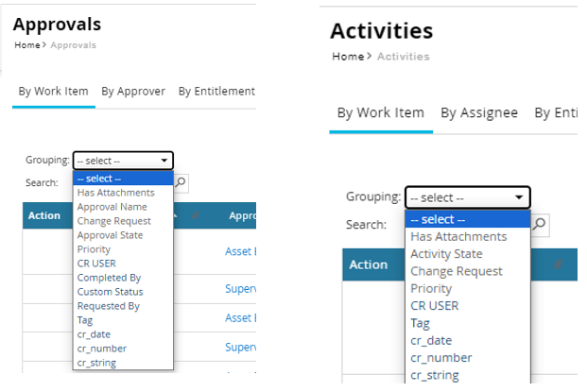Screen dimensions: 587x392
Task: Choose Approval State from the grouping list
Action: tap(110, 235)
